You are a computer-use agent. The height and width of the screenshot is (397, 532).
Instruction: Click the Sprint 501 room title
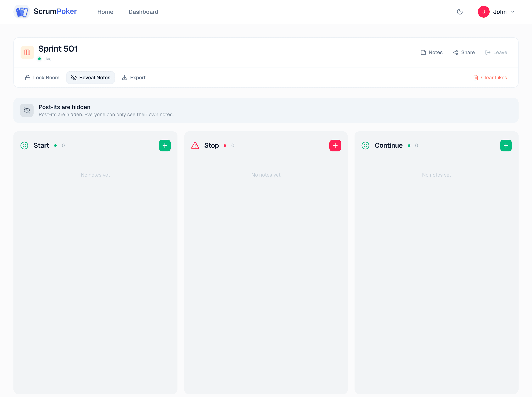[x=58, y=49]
